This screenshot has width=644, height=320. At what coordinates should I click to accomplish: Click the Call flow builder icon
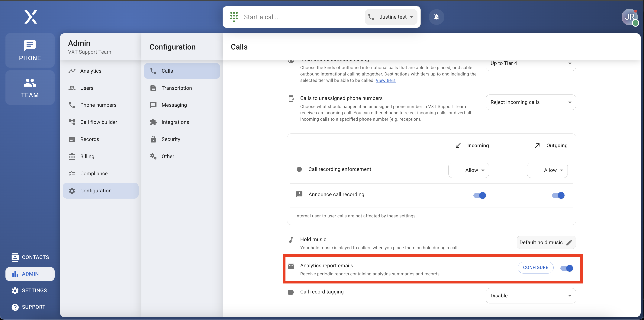tap(72, 122)
